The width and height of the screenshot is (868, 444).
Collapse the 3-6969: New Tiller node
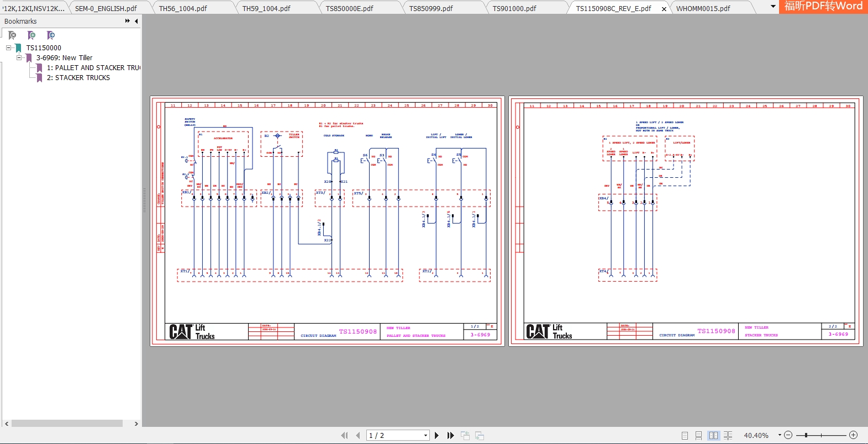coord(19,57)
